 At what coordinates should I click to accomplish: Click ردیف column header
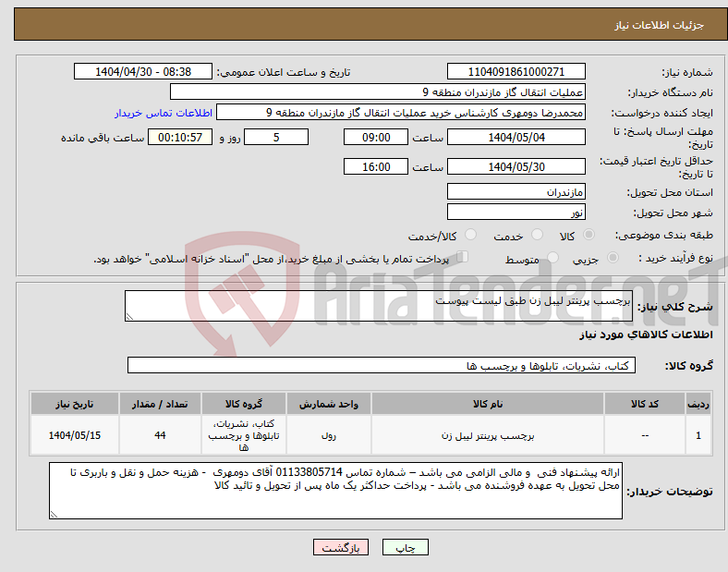pyautogui.click(x=698, y=404)
